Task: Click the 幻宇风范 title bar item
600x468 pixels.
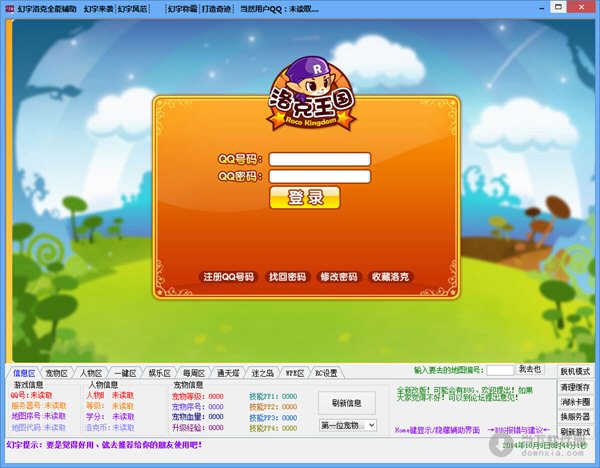Action: coord(132,8)
